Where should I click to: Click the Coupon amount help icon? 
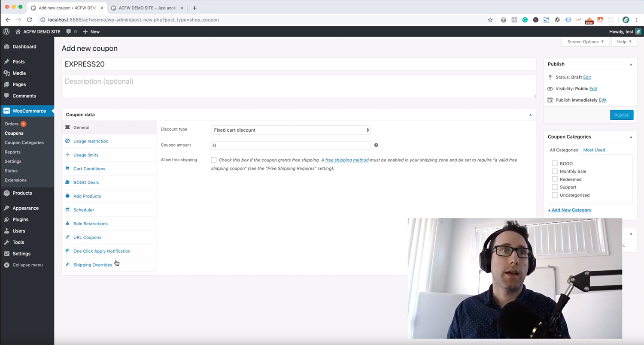pyautogui.click(x=376, y=145)
